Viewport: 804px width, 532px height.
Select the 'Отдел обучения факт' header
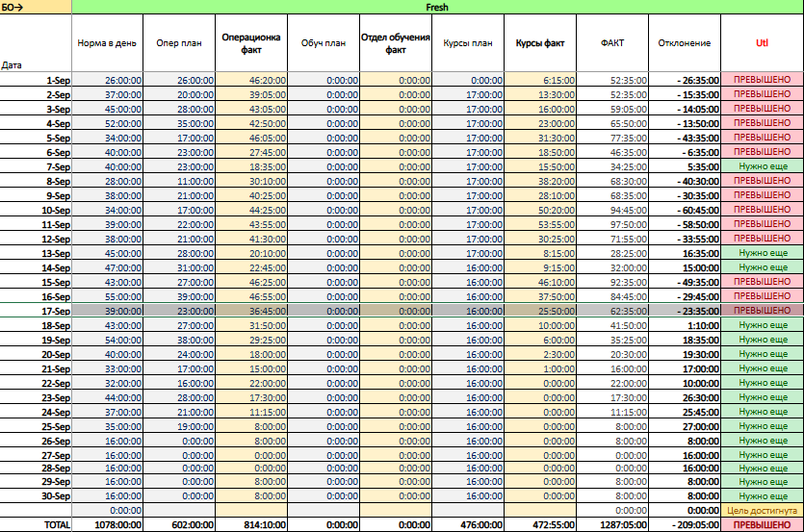[x=396, y=43]
